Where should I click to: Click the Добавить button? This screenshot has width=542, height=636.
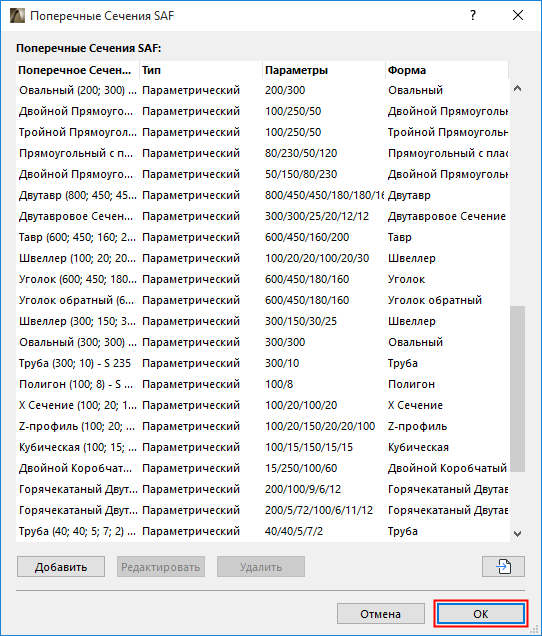point(61,566)
